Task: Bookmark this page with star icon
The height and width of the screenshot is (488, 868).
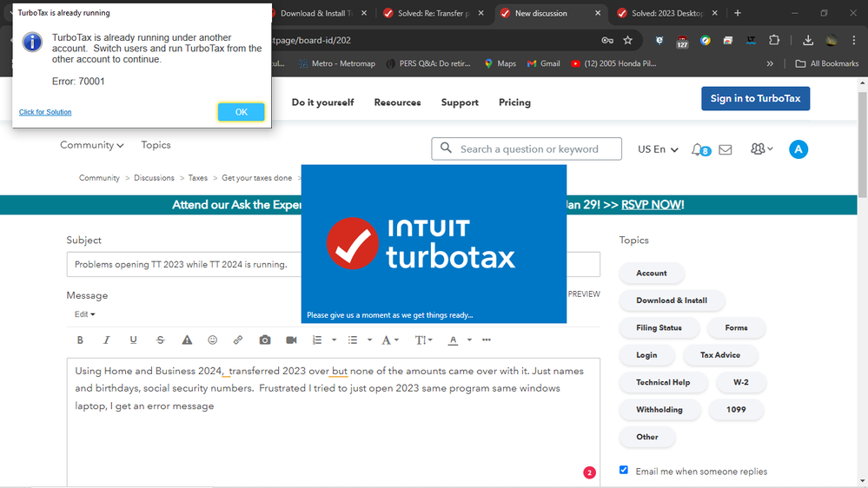Action: (x=628, y=40)
